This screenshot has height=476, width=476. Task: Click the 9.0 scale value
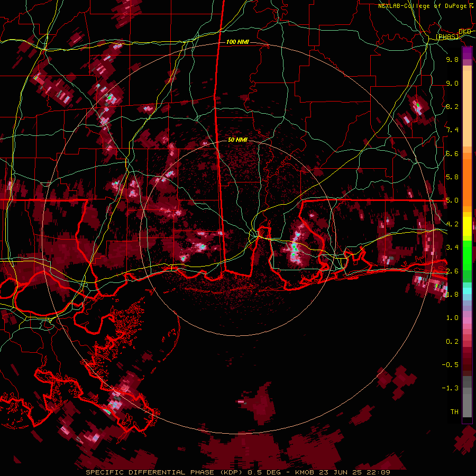click(x=452, y=84)
